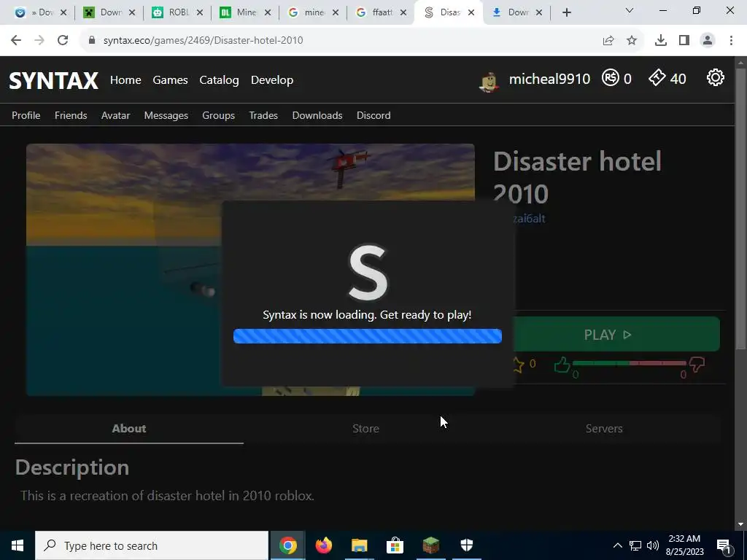
Task: Open Chrome profile avatar icon
Action: tap(708, 41)
